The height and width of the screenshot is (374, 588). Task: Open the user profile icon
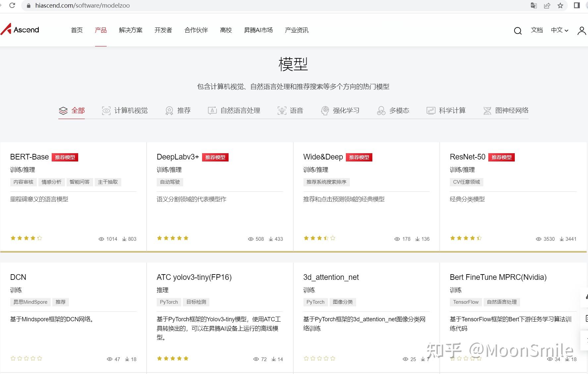tap(581, 31)
